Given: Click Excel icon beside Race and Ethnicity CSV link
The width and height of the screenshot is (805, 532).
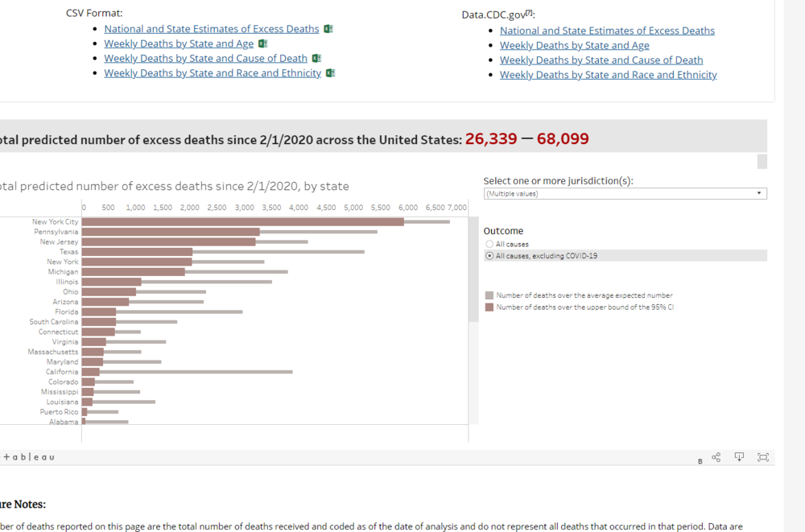Looking at the screenshot, I should click(x=331, y=73).
